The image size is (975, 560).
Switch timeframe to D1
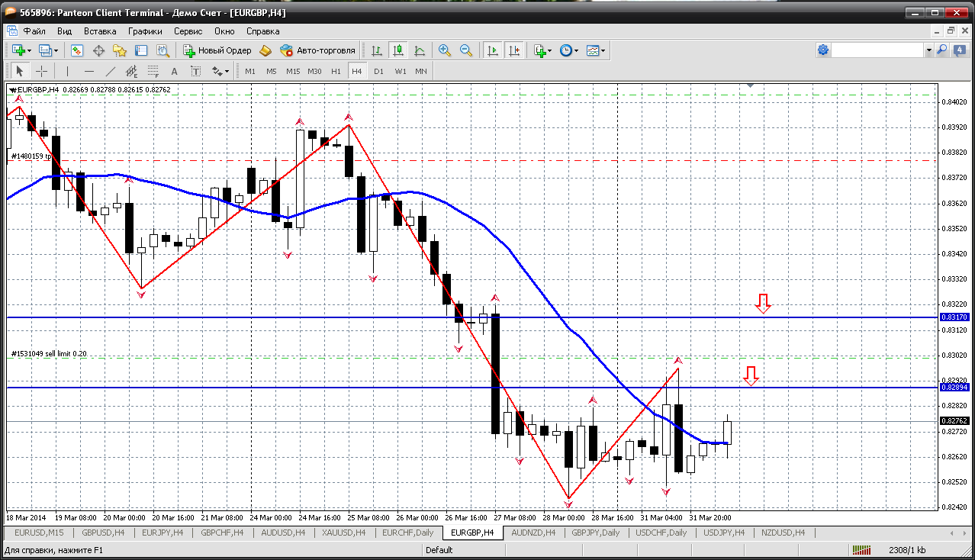pos(378,71)
